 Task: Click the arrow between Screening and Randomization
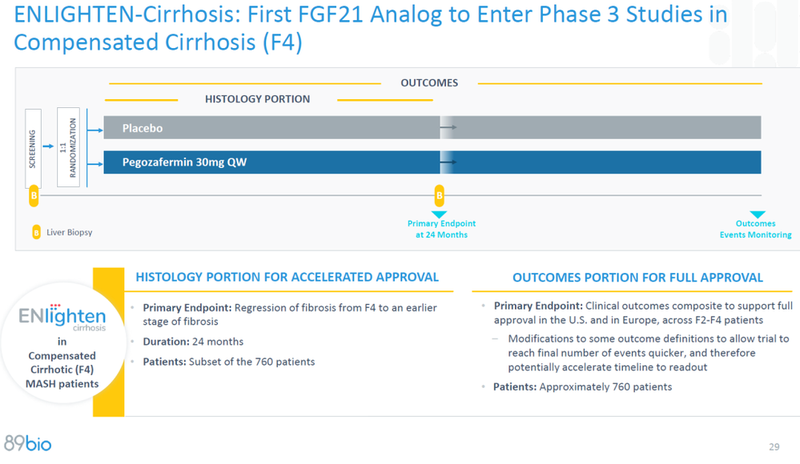point(48,146)
